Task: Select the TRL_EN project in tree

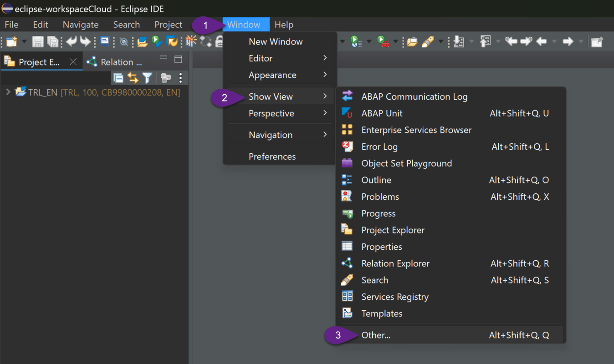Action: click(97, 92)
